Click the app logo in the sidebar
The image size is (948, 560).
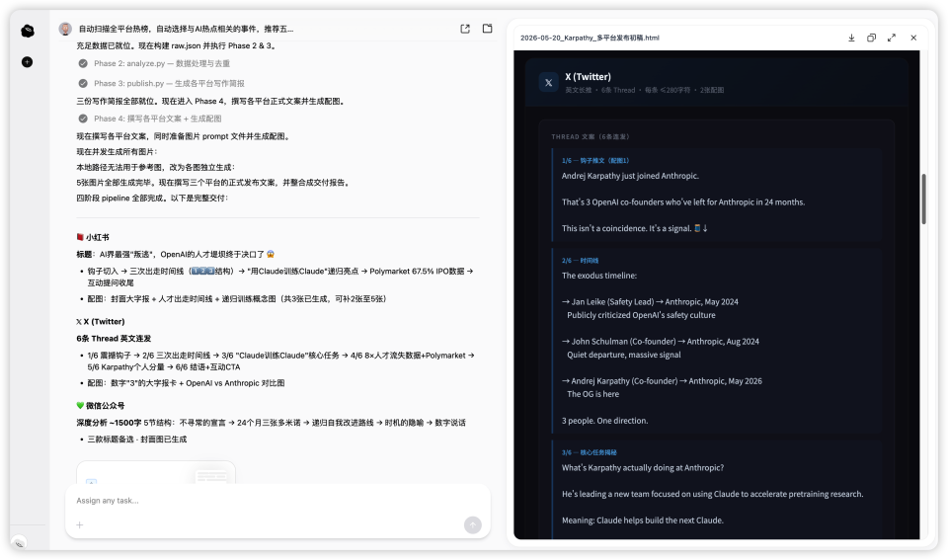pyautogui.click(x=28, y=31)
